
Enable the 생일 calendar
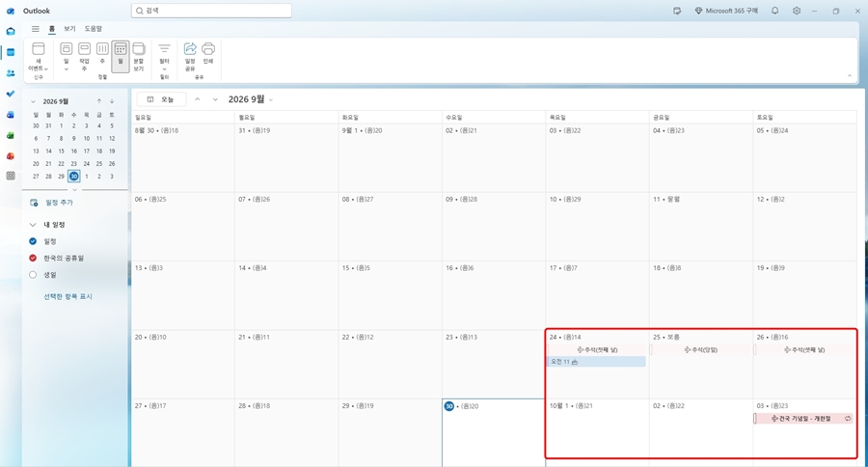pyautogui.click(x=33, y=274)
